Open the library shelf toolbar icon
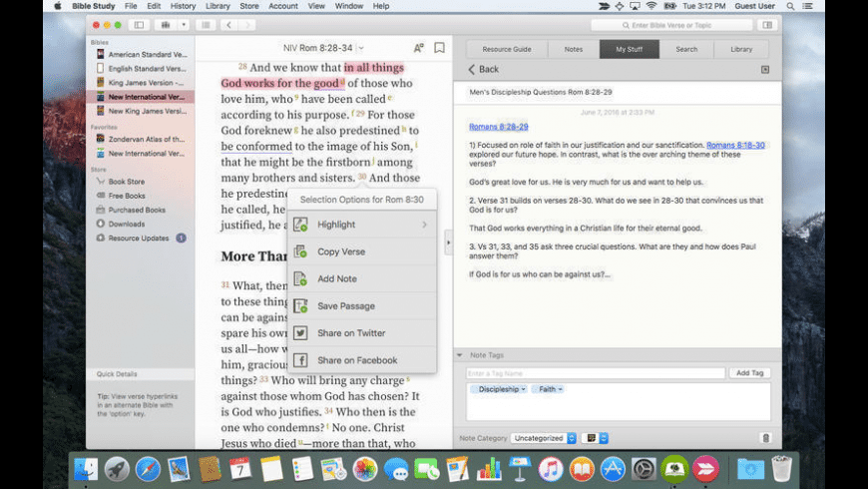The height and width of the screenshot is (489, 868). 165,25
